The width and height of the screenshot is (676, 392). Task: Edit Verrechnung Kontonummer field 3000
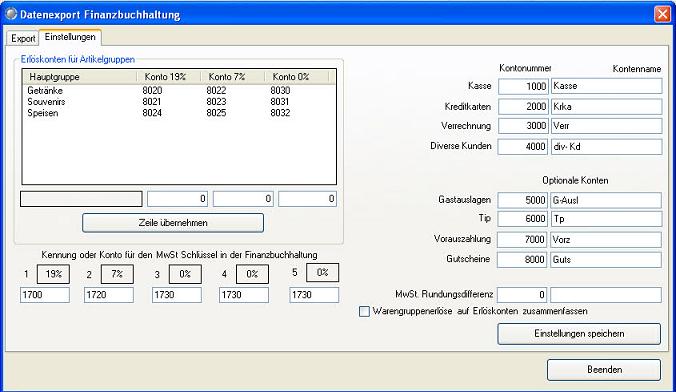[523, 126]
